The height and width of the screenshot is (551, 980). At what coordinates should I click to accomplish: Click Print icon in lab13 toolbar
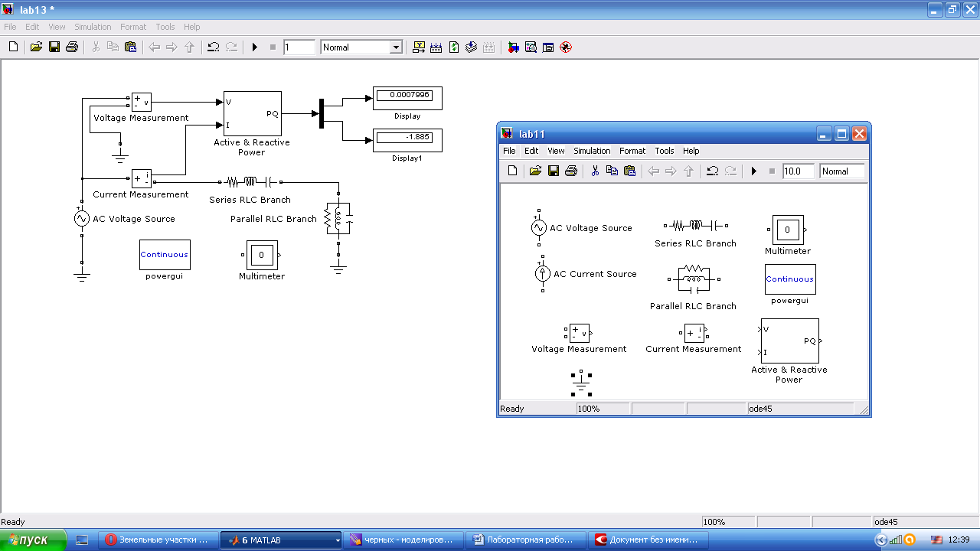tap(72, 47)
